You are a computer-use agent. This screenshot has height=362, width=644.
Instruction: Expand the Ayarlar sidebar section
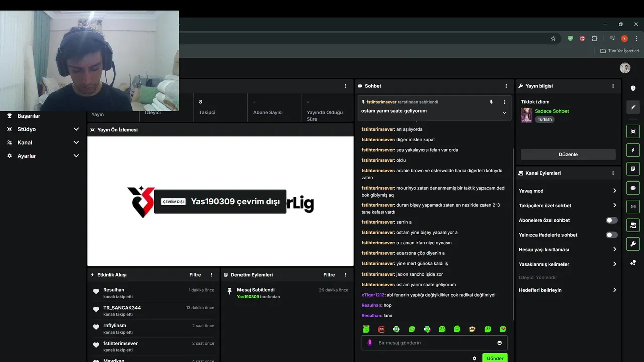pyautogui.click(x=76, y=156)
